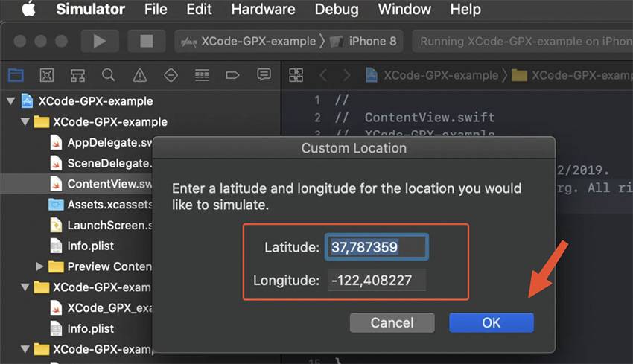Select Info.plist below XCode_GPX_exa file
This screenshot has width=633, height=364.
[x=82, y=328]
